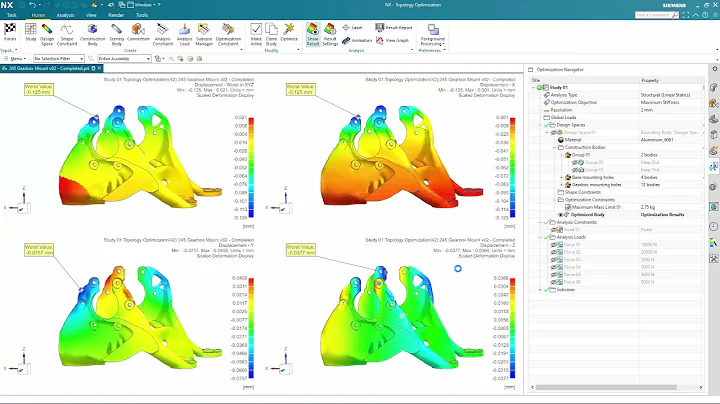Toggle visibility eye of Force 01
The image size is (720, 404).
pos(554,245)
